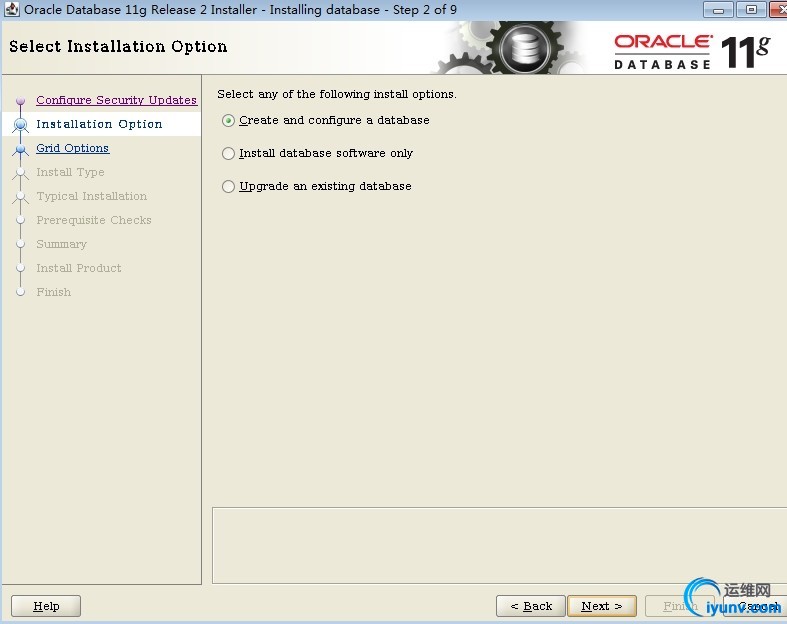Open Configure Security Updates step link
Viewport: 787px width, 624px height.
click(116, 100)
